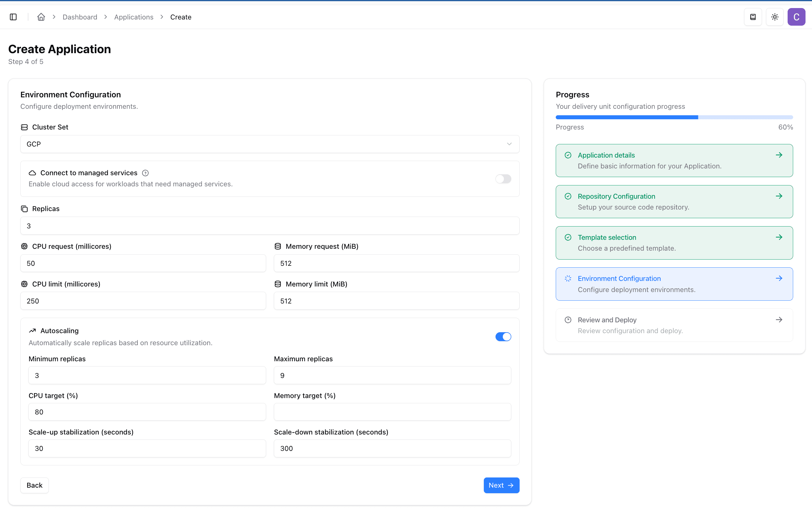Click Create breadcrumb
The width and height of the screenshot is (812, 513).
tap(181, 17)
